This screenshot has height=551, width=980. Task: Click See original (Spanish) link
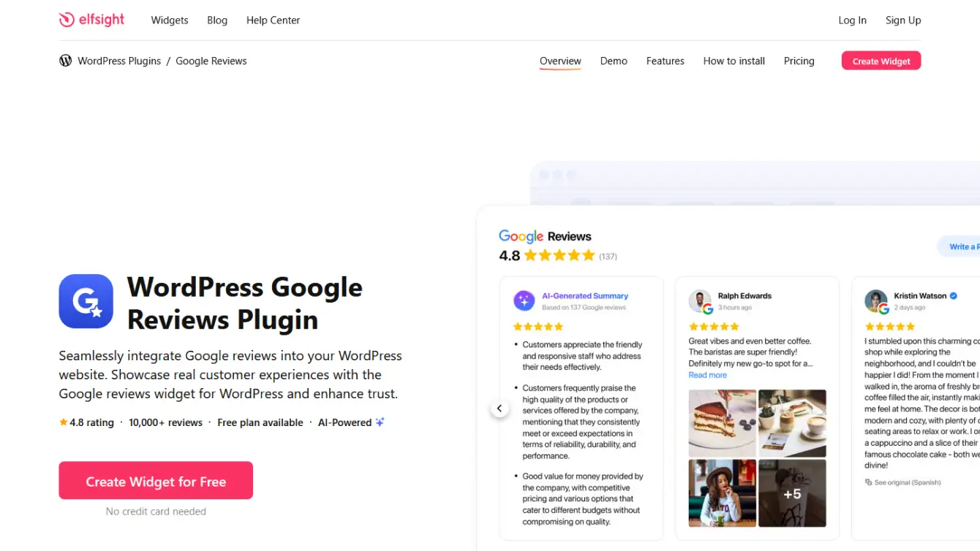coord(908,482)
